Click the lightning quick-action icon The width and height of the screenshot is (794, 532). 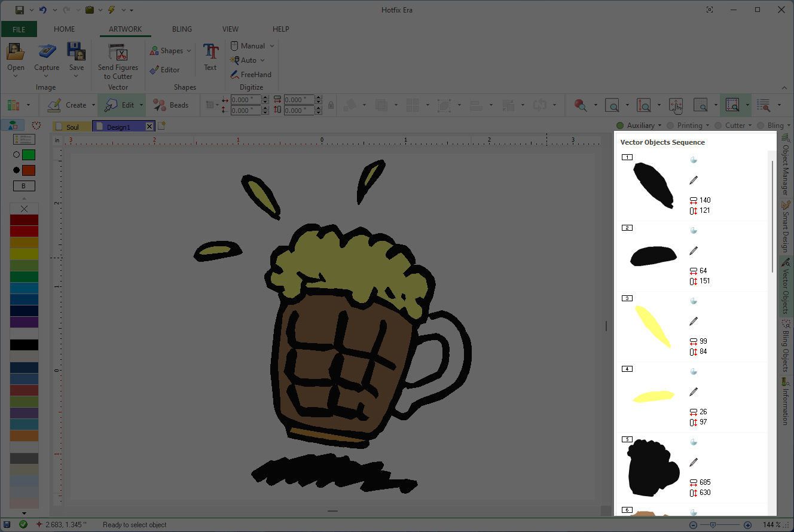pos(111,10)
